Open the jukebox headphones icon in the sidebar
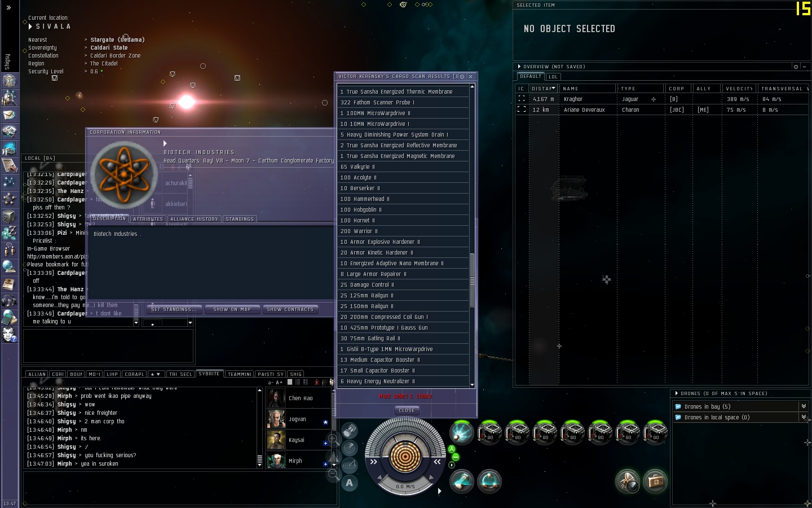Screen dimensions: 812x508 9,300
